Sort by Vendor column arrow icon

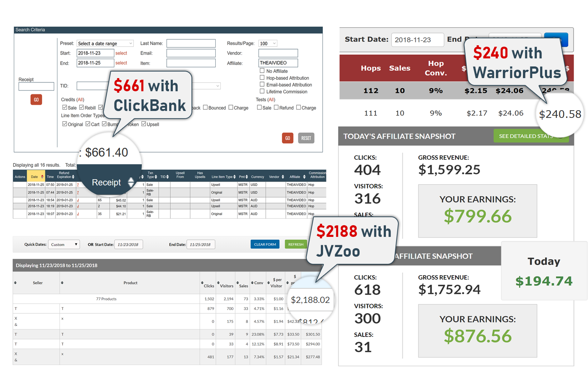point(282,177)
